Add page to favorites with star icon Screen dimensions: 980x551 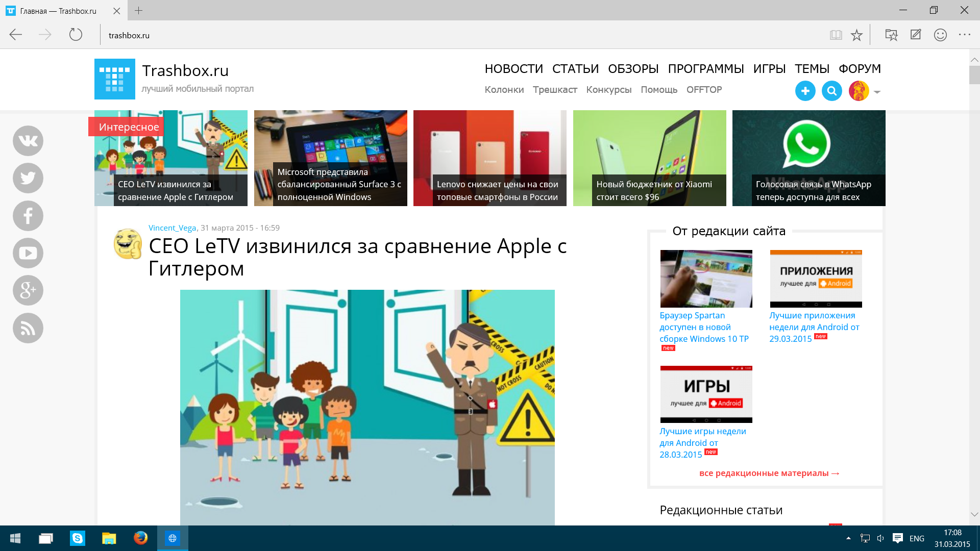(856, 35)
